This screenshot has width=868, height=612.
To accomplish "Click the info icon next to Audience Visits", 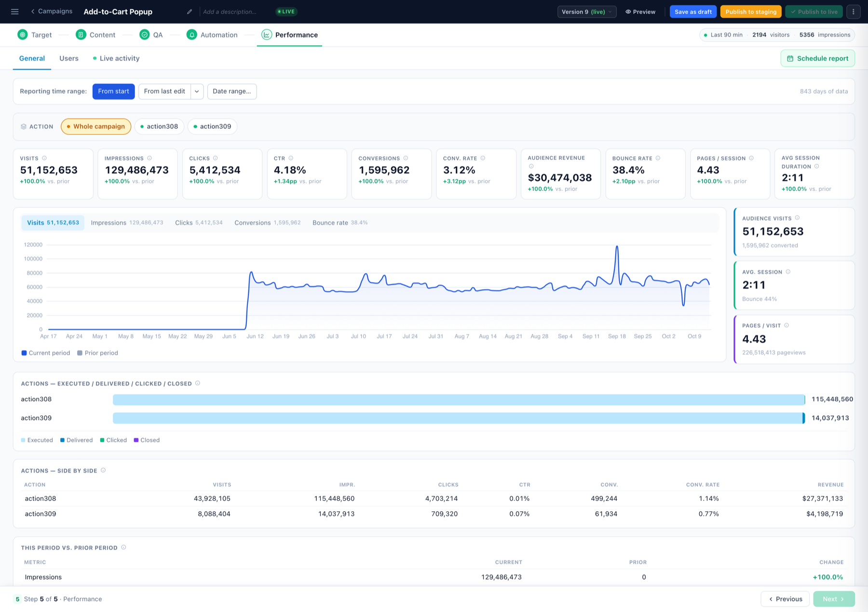I will (x=797, y=218).
